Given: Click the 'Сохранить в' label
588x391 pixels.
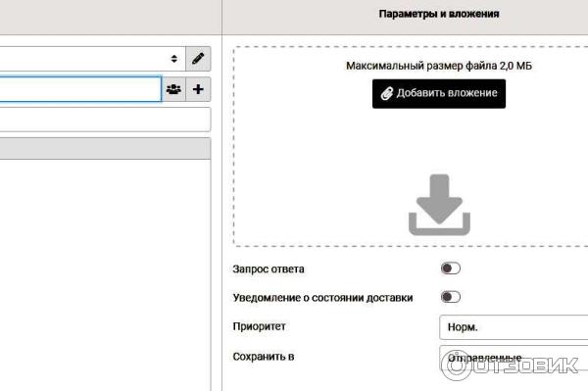Looking at the screenshot, I should [x=264, y=357].
